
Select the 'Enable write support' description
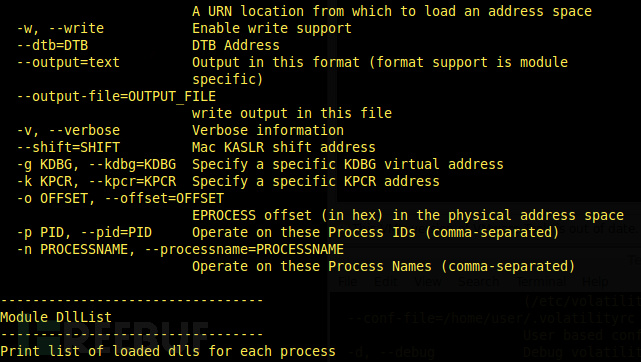click(x=272, y=29)
